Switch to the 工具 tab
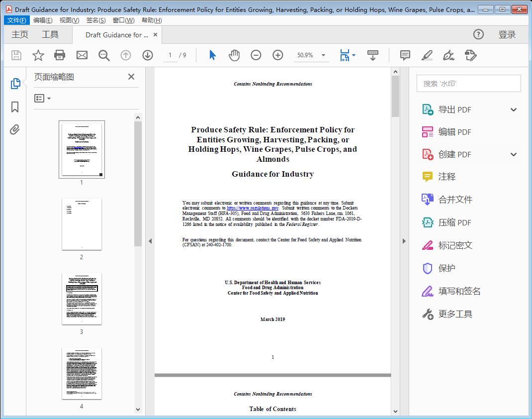Viewport: 532px width, 419px height. (50, 34)
